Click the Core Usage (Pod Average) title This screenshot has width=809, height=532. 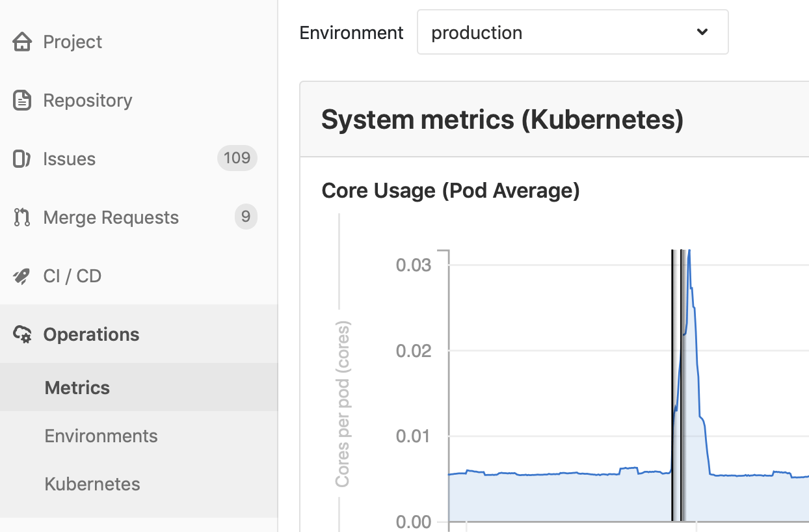pos(450,191)
